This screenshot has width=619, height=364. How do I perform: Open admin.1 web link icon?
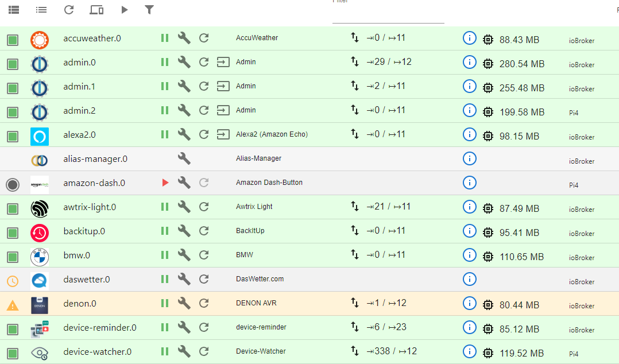(x=223, y=86)
